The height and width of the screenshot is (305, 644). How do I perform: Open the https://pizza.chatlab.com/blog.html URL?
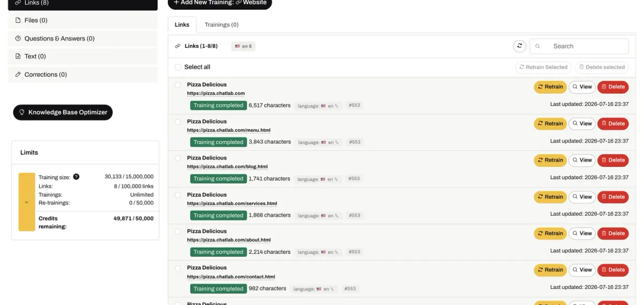coord(227,167)
